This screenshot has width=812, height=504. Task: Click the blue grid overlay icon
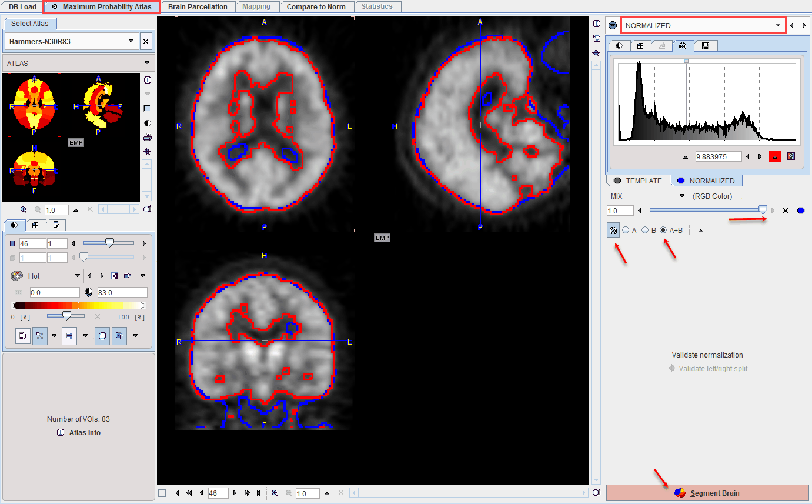click(x=69, y=336)
